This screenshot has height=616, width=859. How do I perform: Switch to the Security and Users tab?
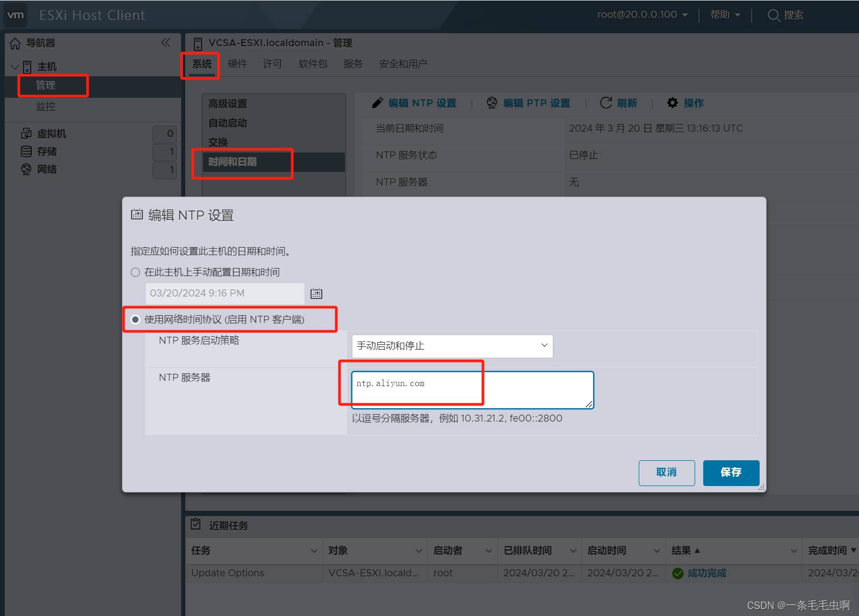402,64
